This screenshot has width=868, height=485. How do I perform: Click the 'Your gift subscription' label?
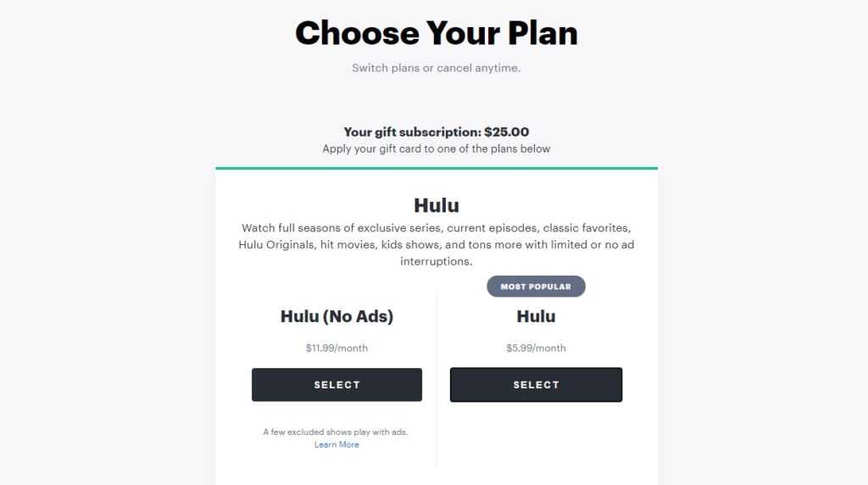[412, 132]
